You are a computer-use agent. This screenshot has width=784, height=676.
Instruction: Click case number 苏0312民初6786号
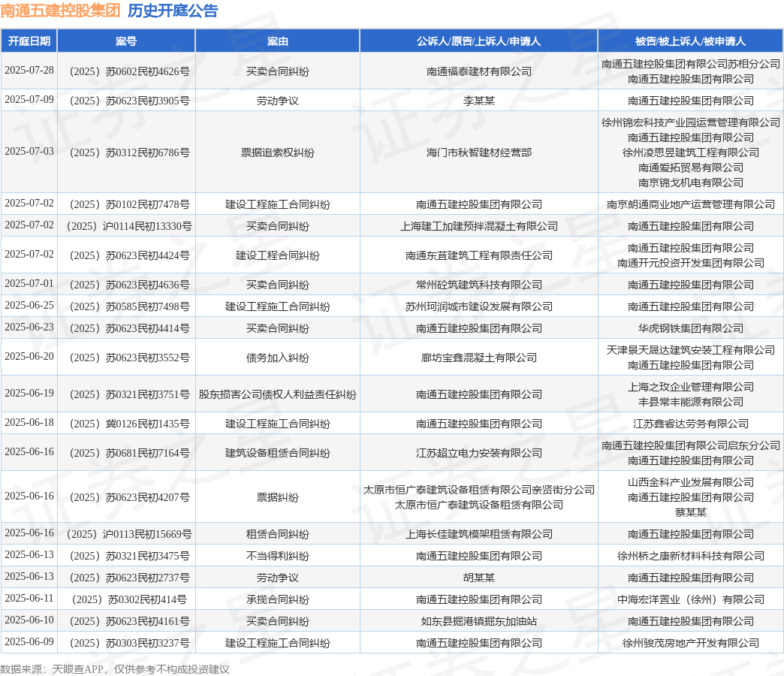(129, 152)
